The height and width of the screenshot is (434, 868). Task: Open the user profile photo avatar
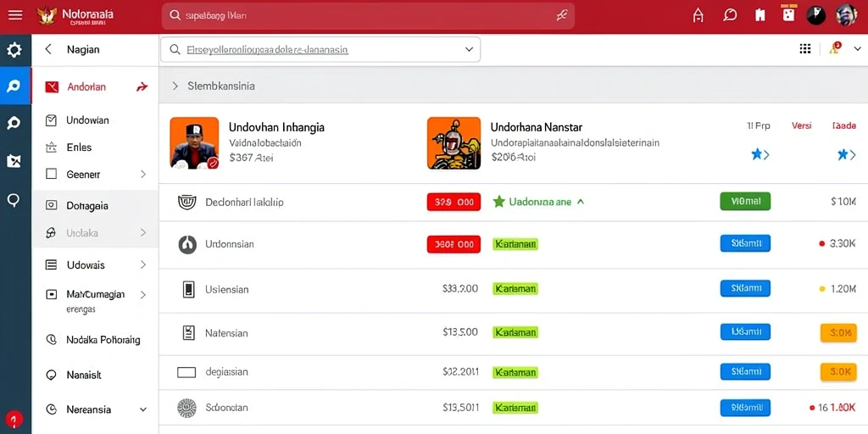[x=847, y=15]
